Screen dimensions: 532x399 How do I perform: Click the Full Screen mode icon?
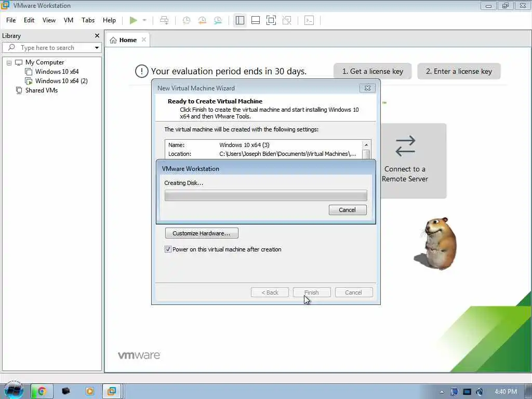(x=271, y=20)
